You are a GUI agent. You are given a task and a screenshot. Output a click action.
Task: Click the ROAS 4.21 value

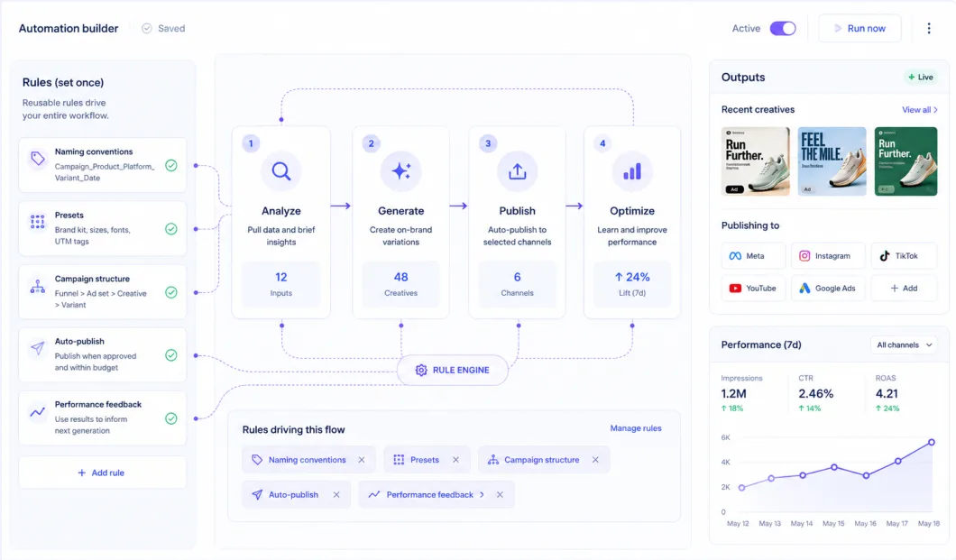[x=887, y=394]
